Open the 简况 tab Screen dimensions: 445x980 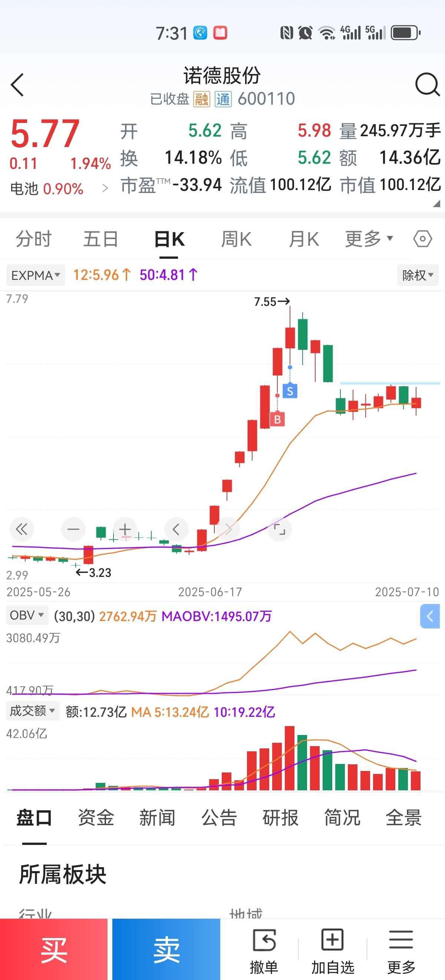tap(342, 817)
